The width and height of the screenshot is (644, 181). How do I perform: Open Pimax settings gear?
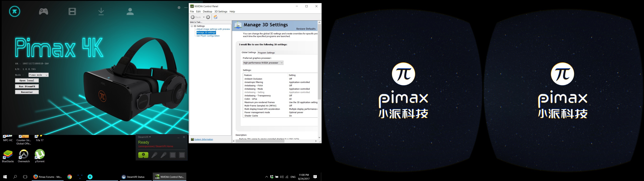pyautogui.click(x=179, y=8)
